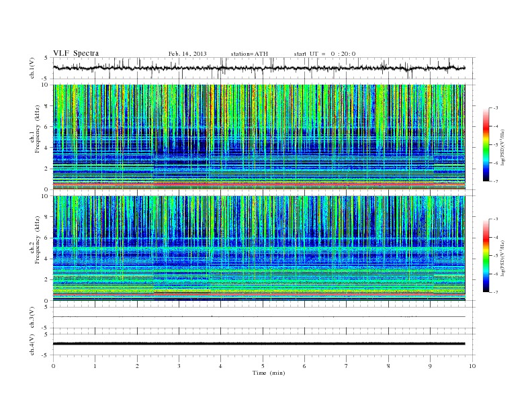The image size is (532, 411).
Task: Click time axis tick label "9"
Action: (x=430, y=366)
